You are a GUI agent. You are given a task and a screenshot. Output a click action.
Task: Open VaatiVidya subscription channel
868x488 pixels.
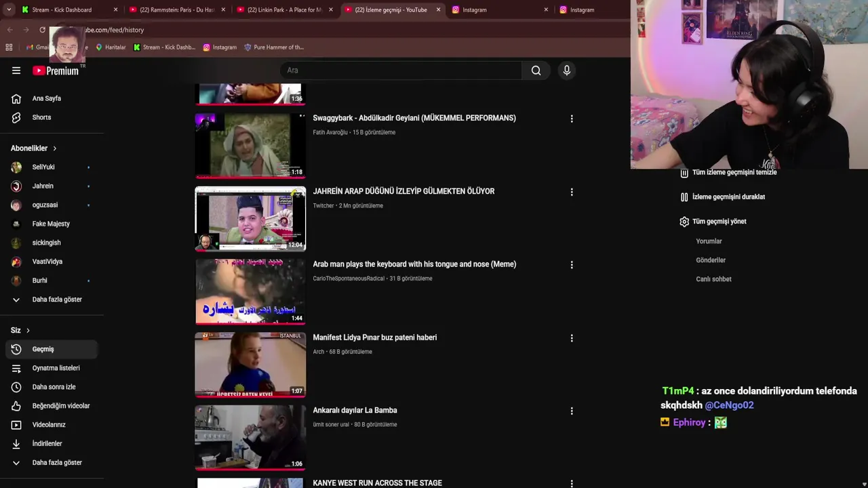[52, 262]
